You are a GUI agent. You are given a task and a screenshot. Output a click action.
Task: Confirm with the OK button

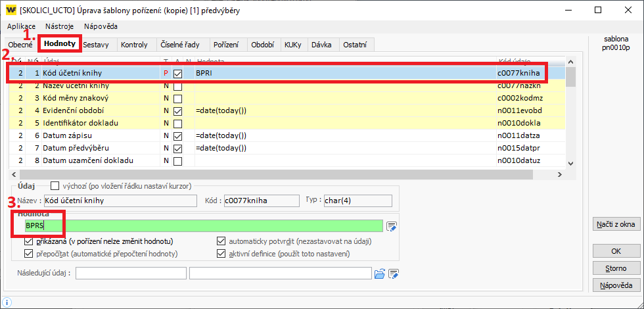click(x=616, y=251)
